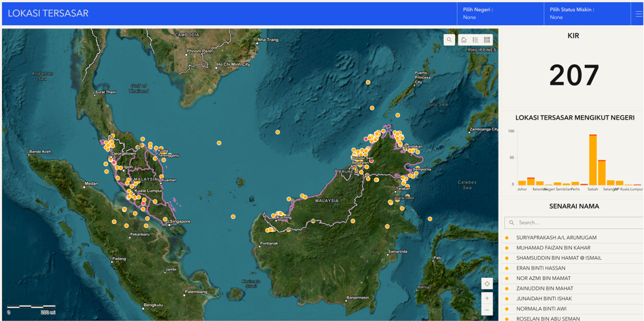Select SURIYAPRAKASH A/L ARUMUGAM in the list

[x=571, y=238]
